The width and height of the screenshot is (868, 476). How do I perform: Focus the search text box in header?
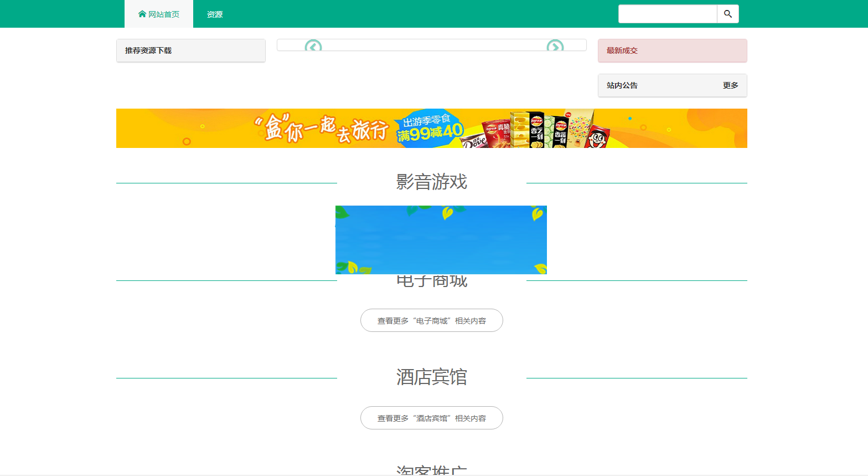667,14
